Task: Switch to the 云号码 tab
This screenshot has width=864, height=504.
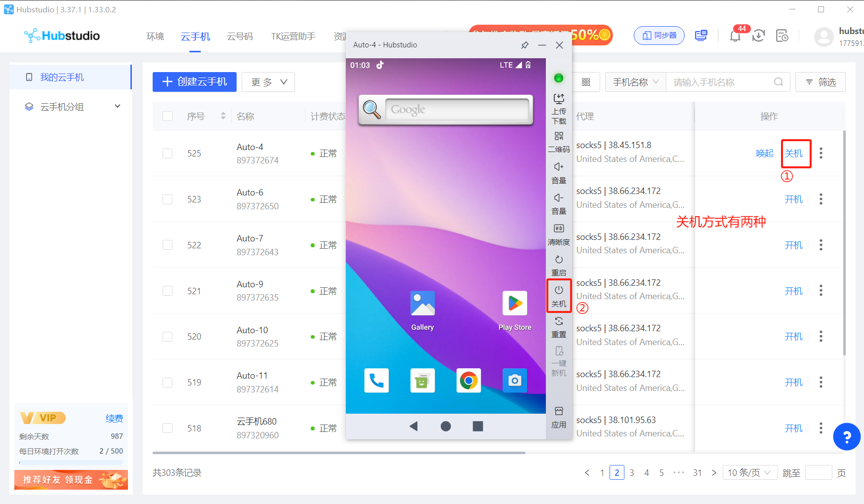Action: coord(240,37)
